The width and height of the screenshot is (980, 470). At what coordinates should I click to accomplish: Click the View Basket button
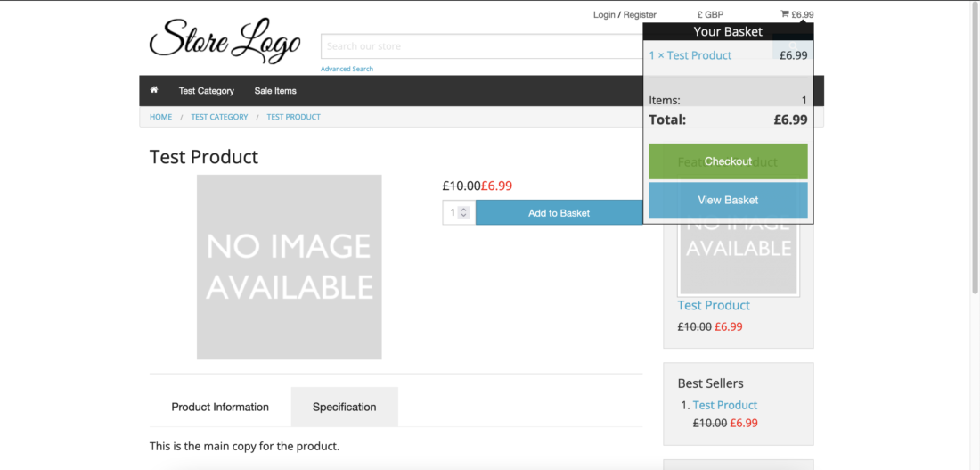pyautogui.click(x=728, y=201)
